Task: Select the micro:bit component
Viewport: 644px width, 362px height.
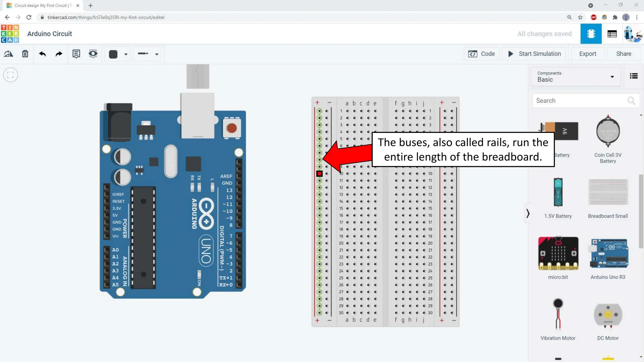Action: pyautogui.click(x=558, y=258)
